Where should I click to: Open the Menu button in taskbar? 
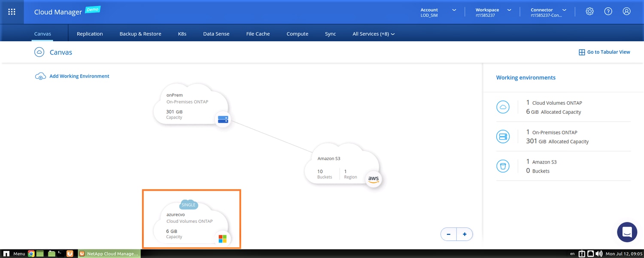[x=15, y=254]
